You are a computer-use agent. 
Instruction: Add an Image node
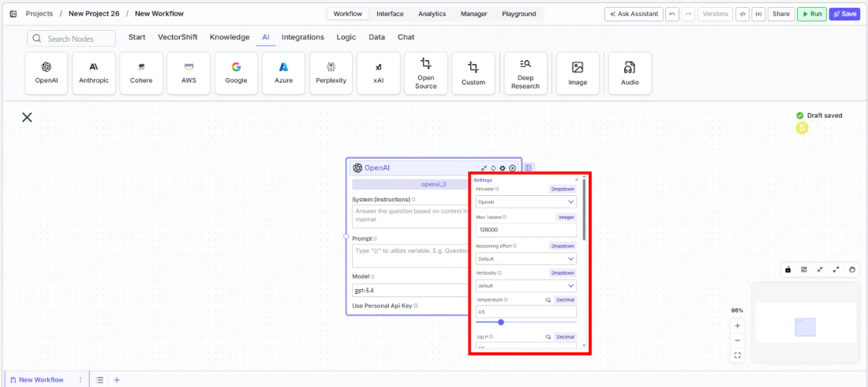(x=578, y=73)
